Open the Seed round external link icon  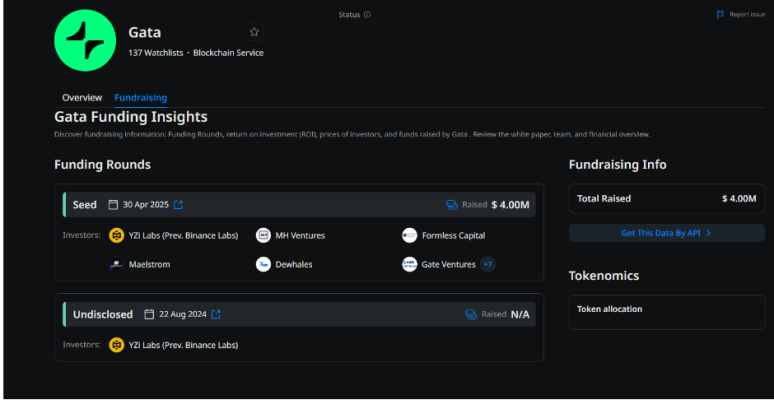(x=178, y=204)
